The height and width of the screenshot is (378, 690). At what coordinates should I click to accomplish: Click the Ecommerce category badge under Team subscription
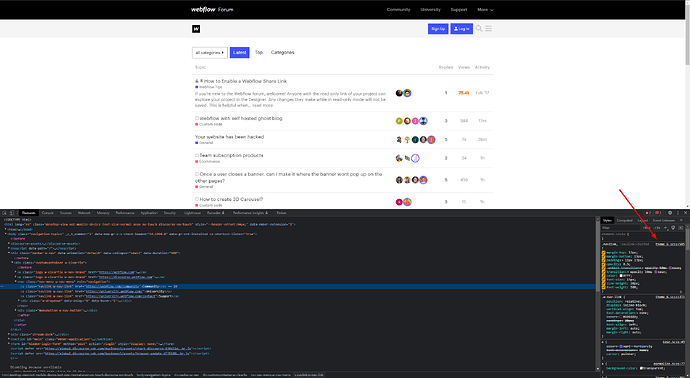(208, 161)
